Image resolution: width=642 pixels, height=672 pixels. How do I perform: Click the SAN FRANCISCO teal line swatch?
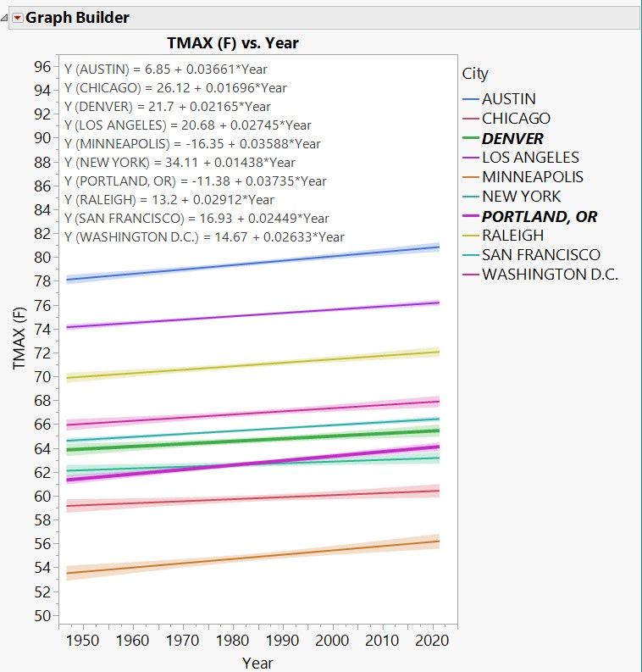tap(470, 254)
